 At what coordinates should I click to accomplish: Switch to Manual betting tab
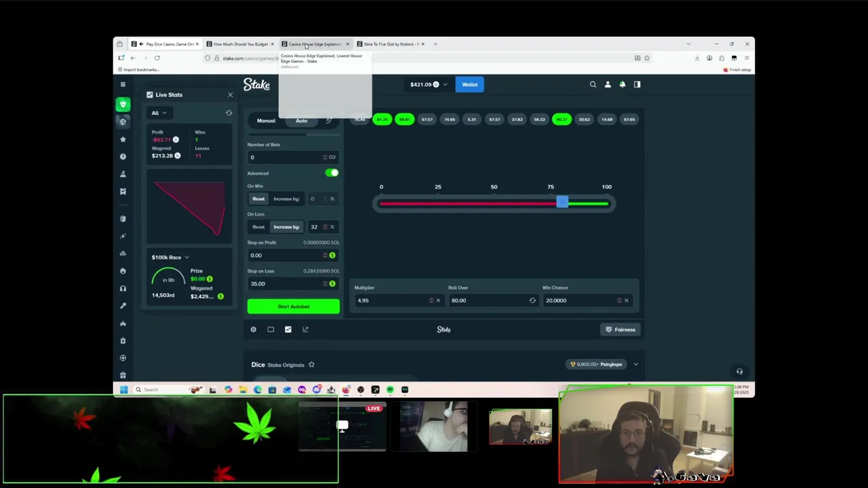(x=266, y=121)
